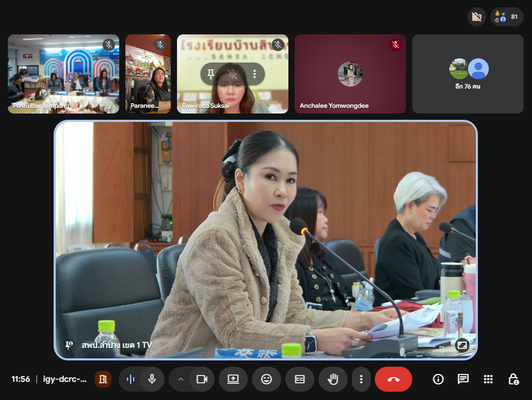
Task: Click the present screen icon
Action: click(x=233, y=379)
